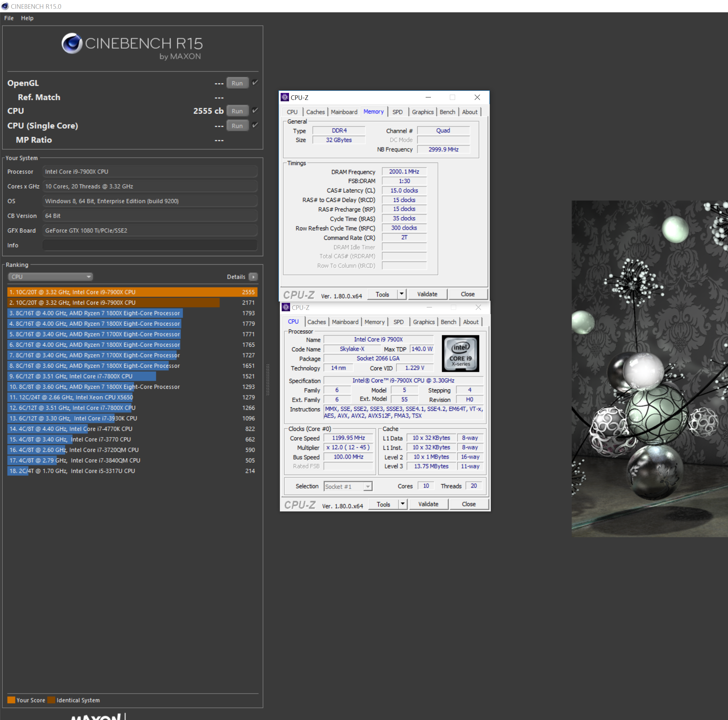Select ranking entry 9 Core i7-7800X 1521
This screenshot has width=728, height=720.
pos(132,376)
